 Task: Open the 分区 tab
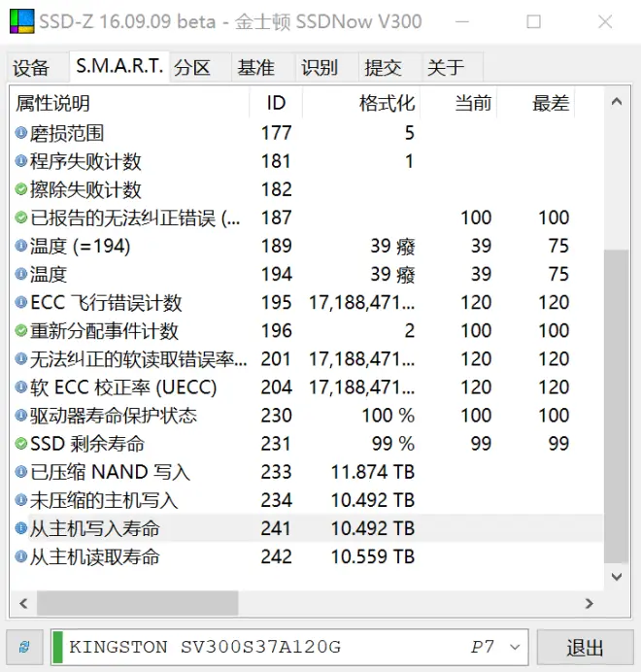point(192,68)
